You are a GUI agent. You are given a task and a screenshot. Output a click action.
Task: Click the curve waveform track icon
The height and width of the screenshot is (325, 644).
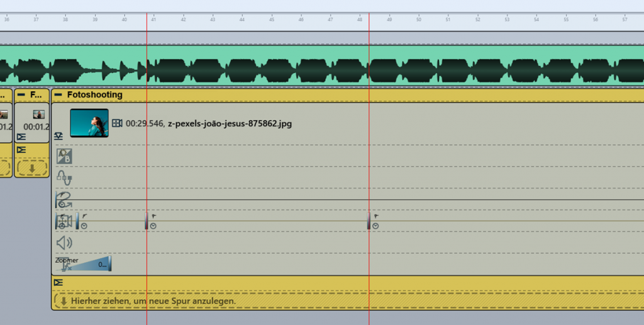click(x=64, y=178)
